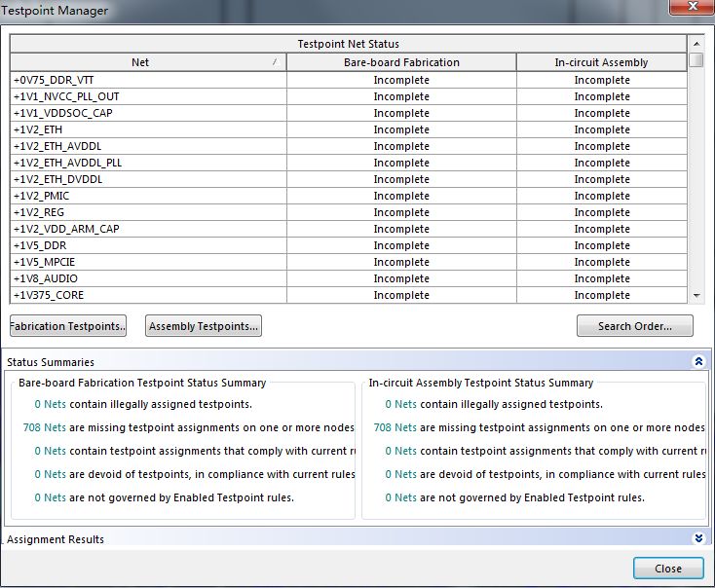Image resolution: width=715 pixels, height=588 pixels.
Task: Click the Testpoint Net Status table title
Action: [349, 44]
